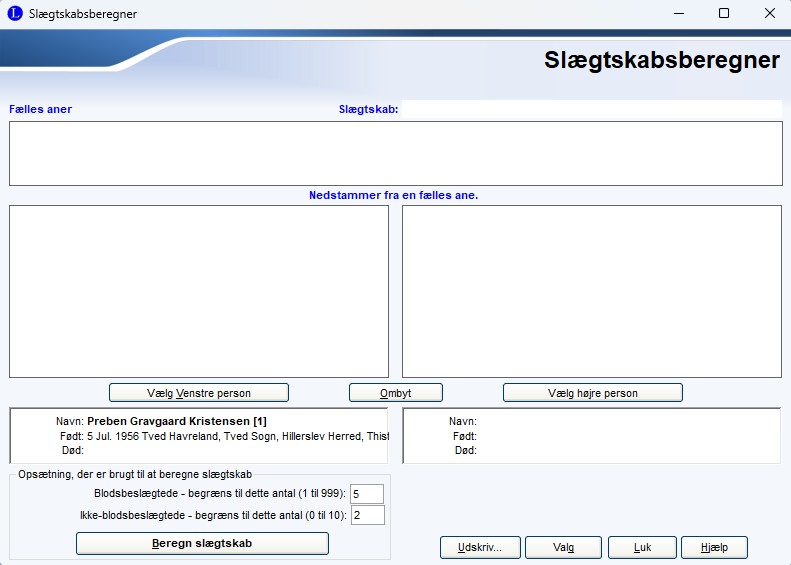Viewport: 791px width, 565px height.
Task: Select the Preben Gravgaard Kristensen name
Action: (x=177, y=421)
